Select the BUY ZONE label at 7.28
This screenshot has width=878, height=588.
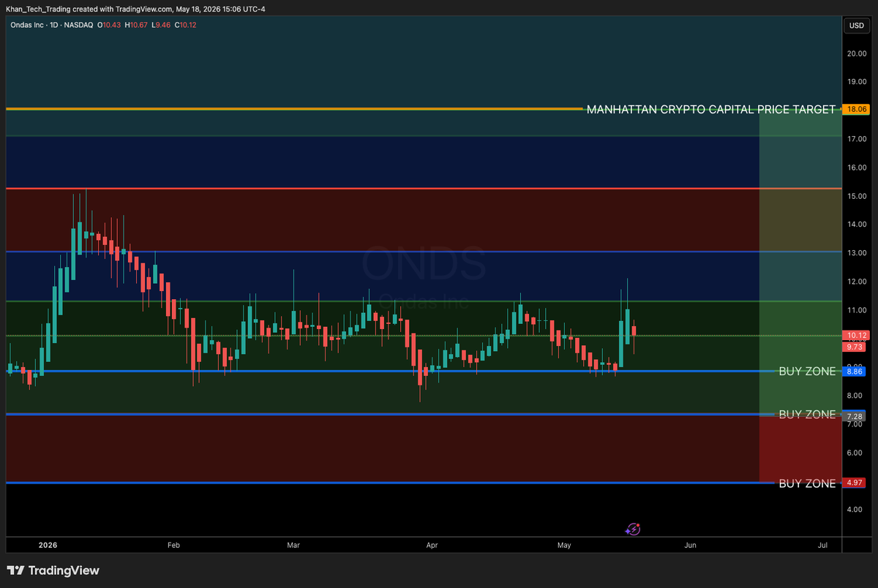pos(806,414)
